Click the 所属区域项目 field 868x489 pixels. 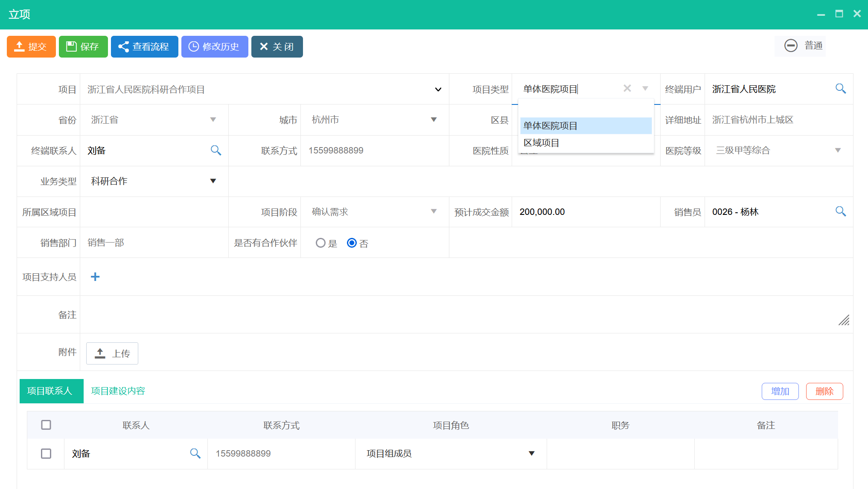(x=154, y=212)
